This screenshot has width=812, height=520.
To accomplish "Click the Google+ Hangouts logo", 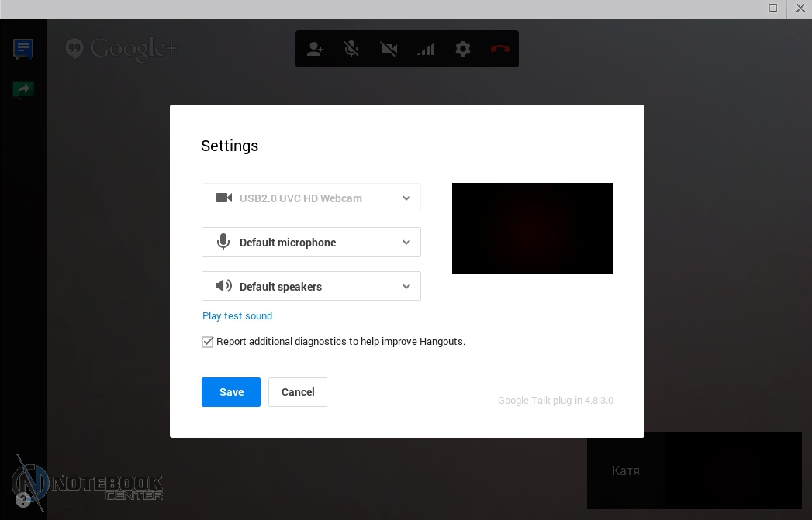I will pyautogui.click(x=121, y=49).
